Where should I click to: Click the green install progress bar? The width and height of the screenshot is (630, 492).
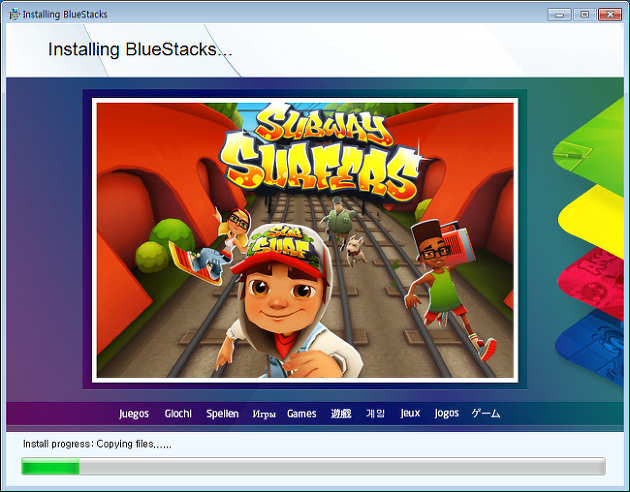click(x=313, y=466)
